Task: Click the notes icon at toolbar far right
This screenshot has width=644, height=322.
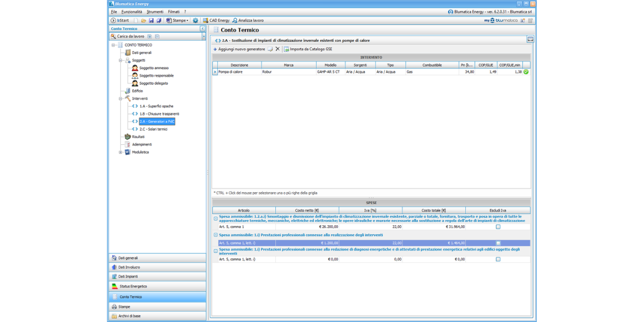Action: coord(530,20)
